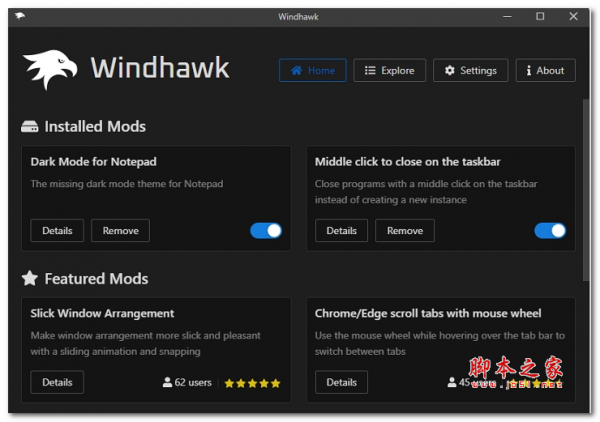
Task: Switch to the Explore tab
Action: click(389, 70)
